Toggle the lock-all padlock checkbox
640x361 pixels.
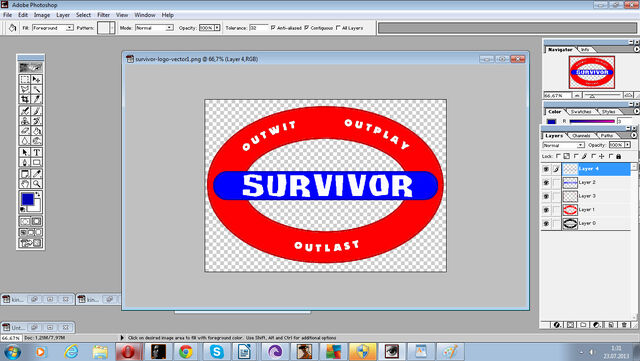click(611, 156)
